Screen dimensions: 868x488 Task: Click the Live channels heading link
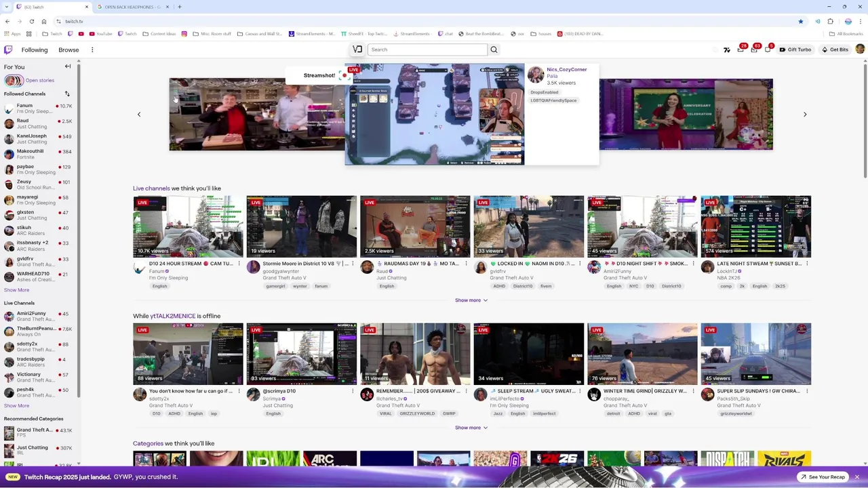[151, 188]
